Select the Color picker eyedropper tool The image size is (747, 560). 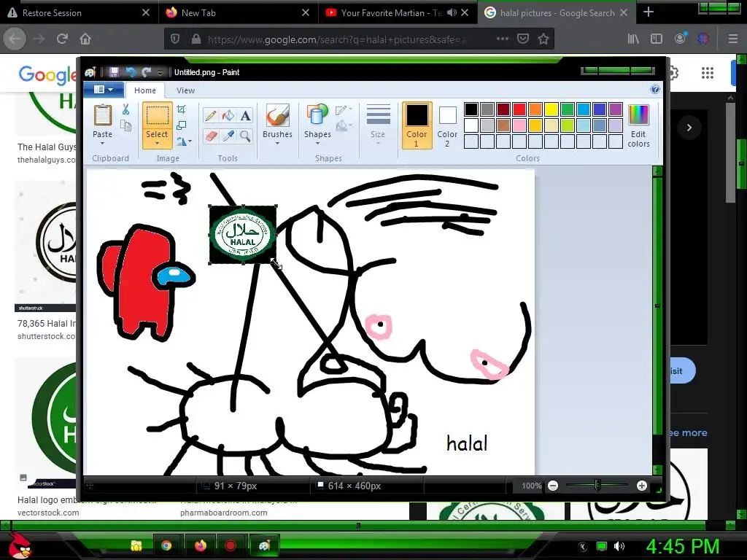pos(228,136)
